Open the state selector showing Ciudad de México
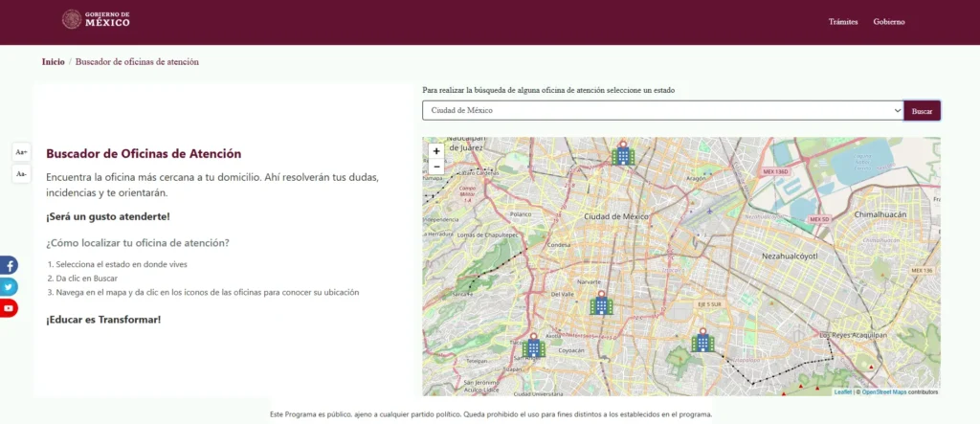 tap(662, 110)
